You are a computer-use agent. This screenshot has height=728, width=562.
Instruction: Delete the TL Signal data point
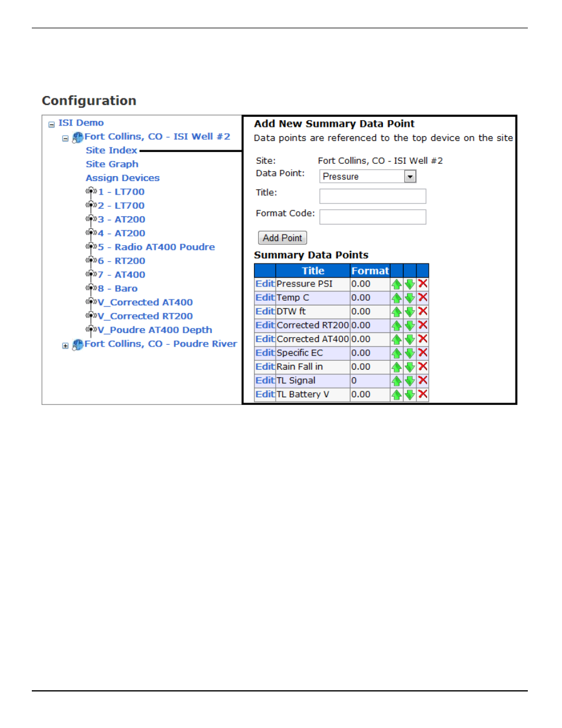422,381
